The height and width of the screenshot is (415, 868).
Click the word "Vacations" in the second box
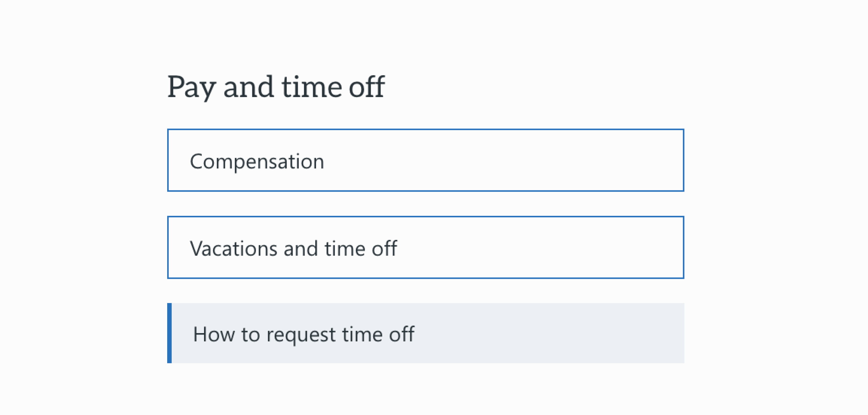point(233,249)
